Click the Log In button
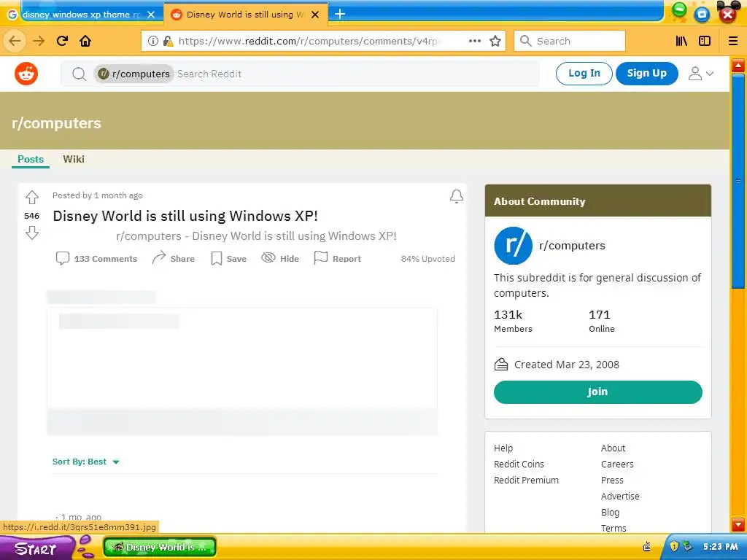Image resolution: width=747 pixels, height=560 pixels. tap(584, 74)
